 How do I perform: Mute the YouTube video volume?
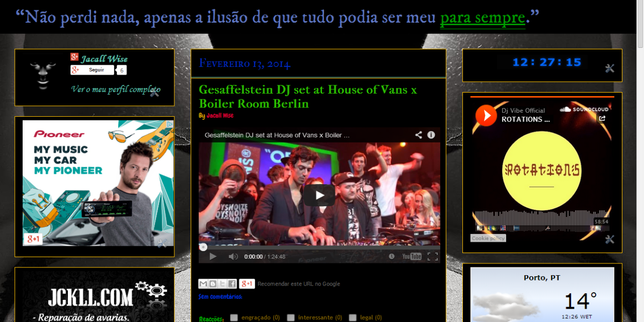click(x=233, y=256)
